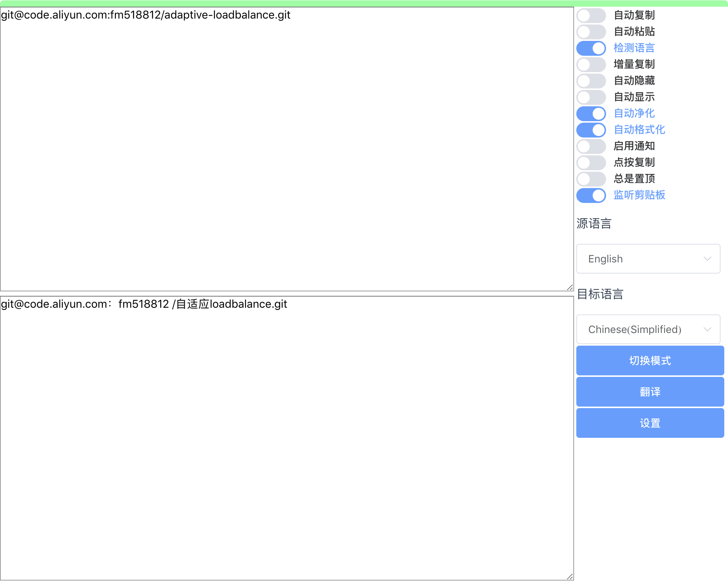Image resolution: width=728 pixels, height=585 pixels.
Task: Enable 增量复制 option
Action: click(591, 64)
